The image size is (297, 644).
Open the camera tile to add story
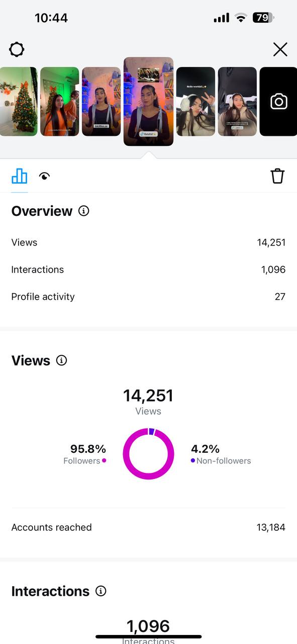pos(278,102)
